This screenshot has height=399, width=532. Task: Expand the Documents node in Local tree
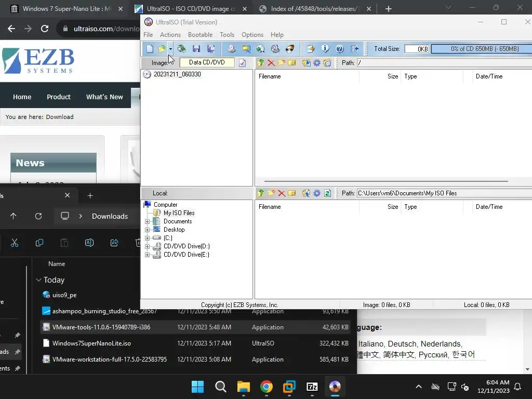tap(147, 221)
